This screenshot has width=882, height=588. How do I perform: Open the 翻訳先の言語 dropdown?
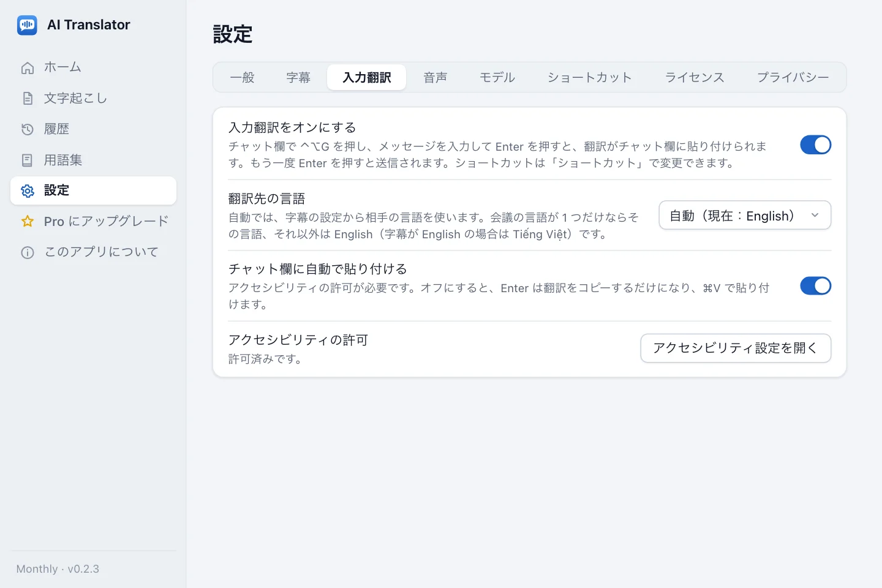pyautogui.click(x=745, y=216)
